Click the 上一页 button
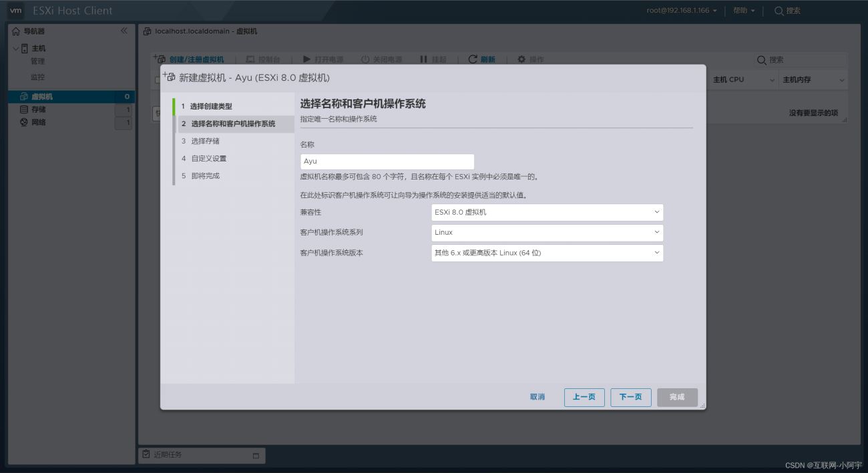Screen dimensions: 868x473 [584, 397]
